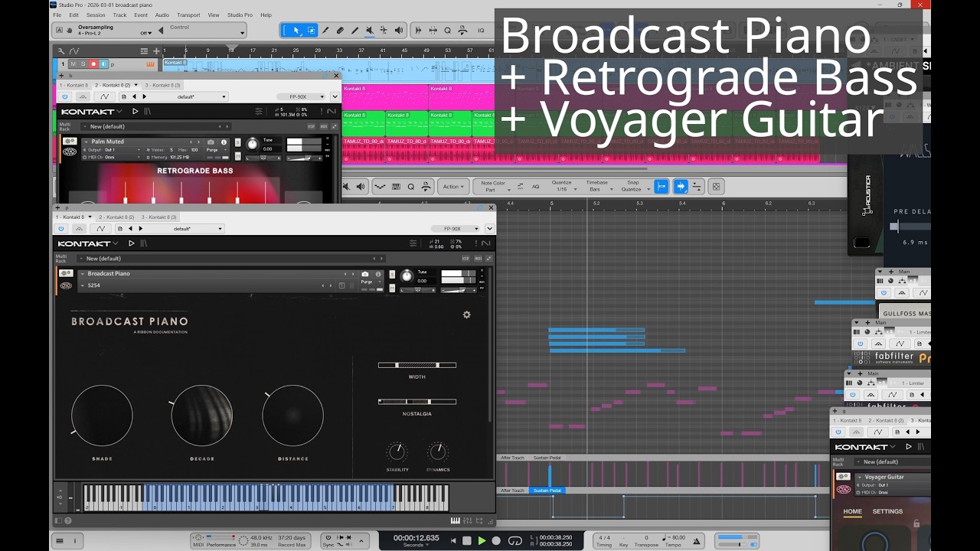
Task: Select the Arrow tool in top toolbar
Action: click(x=296, y=31)
